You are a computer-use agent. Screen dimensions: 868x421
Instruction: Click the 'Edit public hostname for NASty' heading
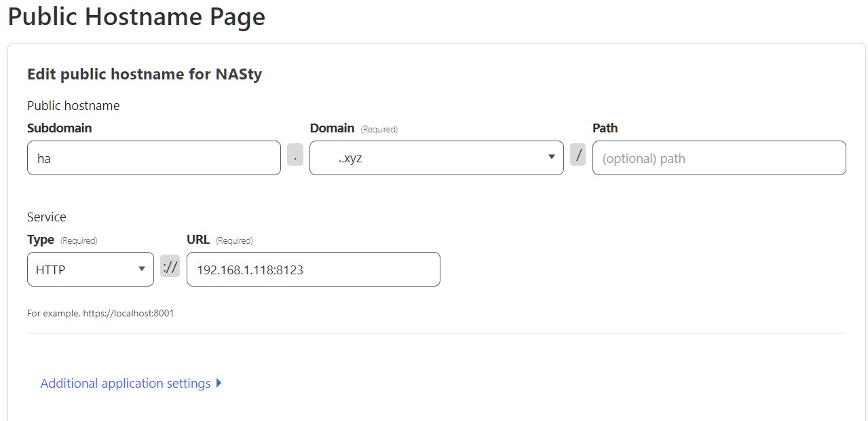145,75
